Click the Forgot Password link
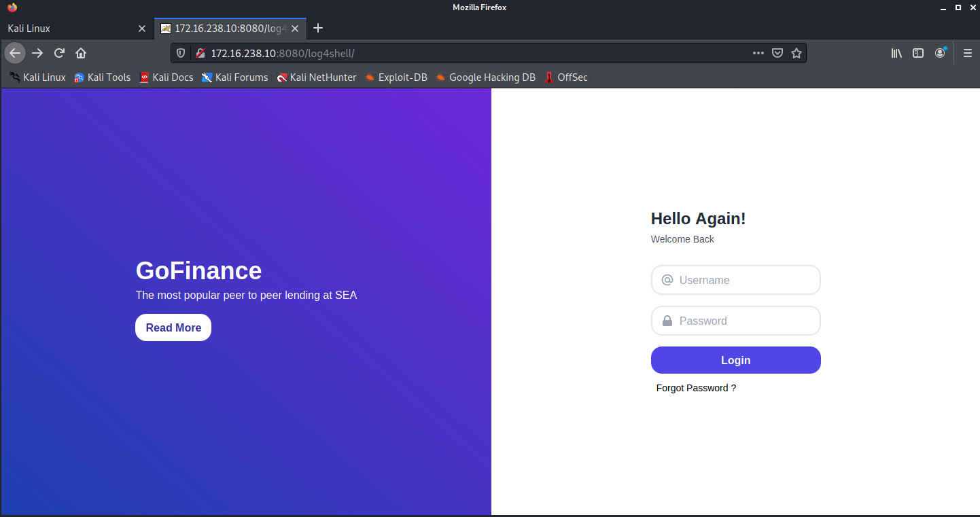 pyautogui.click(x=696, y=388)
